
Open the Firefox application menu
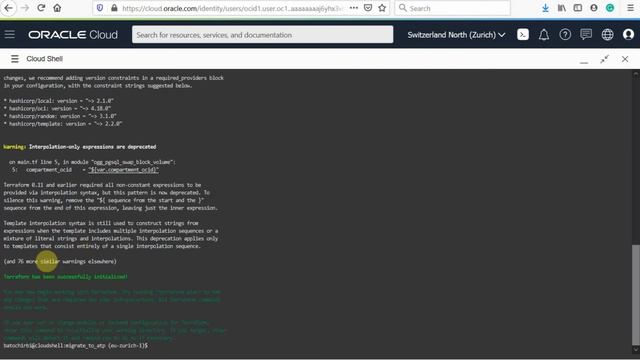point(630,8)
